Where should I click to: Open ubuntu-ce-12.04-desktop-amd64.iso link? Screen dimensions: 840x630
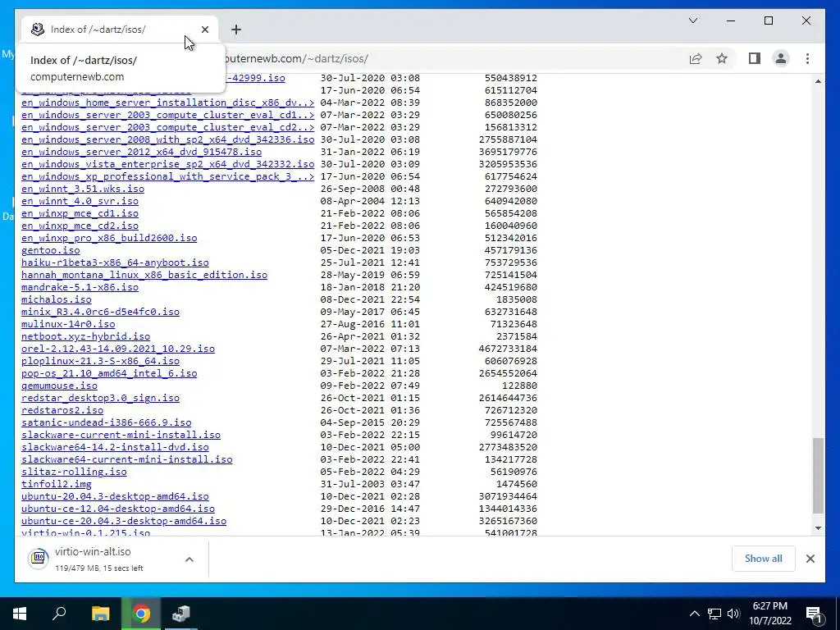(118, 509)
